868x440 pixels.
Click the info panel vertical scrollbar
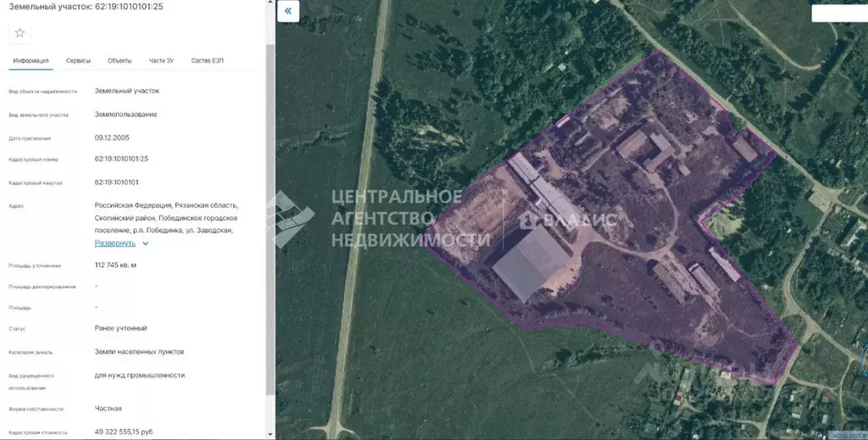coord(270,212)
